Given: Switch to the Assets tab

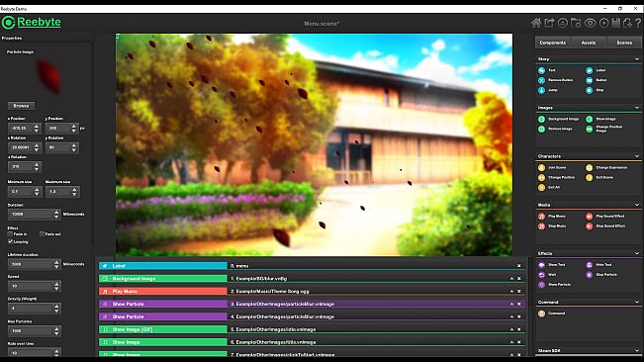Looking at the screenshot, I should tap(589, 43).
